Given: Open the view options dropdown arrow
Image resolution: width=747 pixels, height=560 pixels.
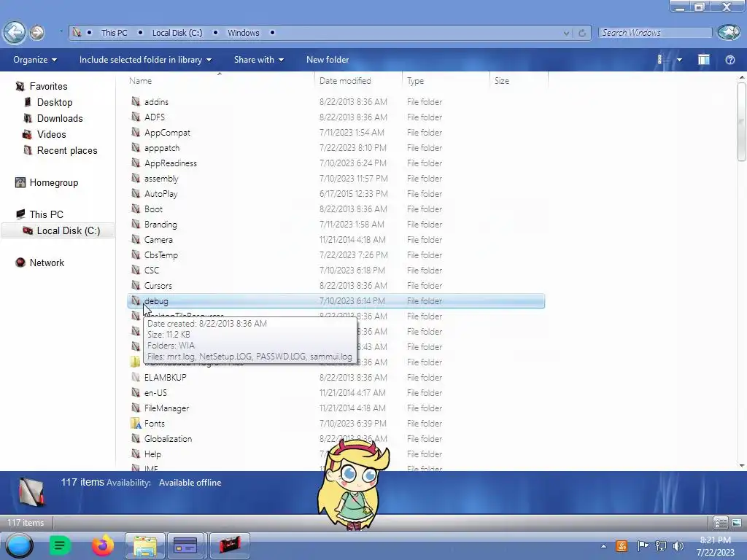Looking at the screenshot, I should click(x=679, y=60).
